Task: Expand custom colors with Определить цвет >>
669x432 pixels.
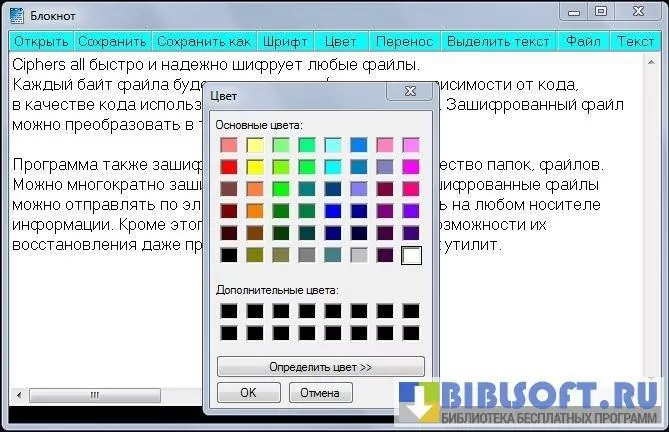Action: click(x=320, y=367)
